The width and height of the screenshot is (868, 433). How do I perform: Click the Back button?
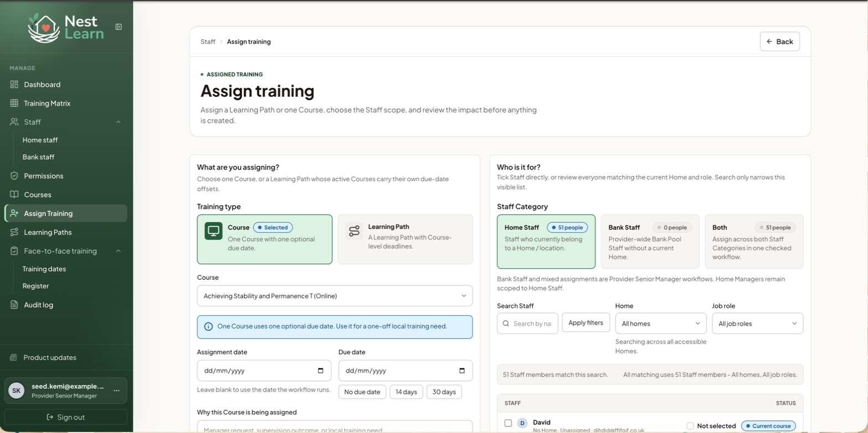pos(780,41)
